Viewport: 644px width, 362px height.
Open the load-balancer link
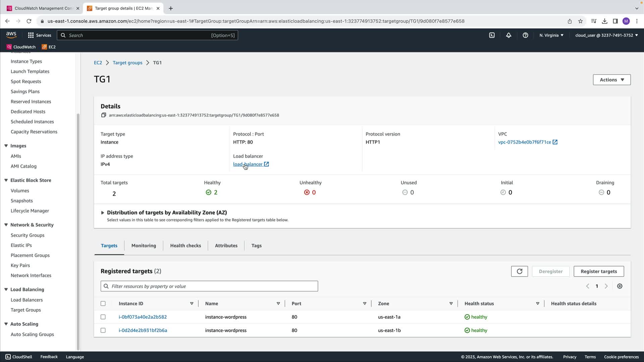coord(248,164)
